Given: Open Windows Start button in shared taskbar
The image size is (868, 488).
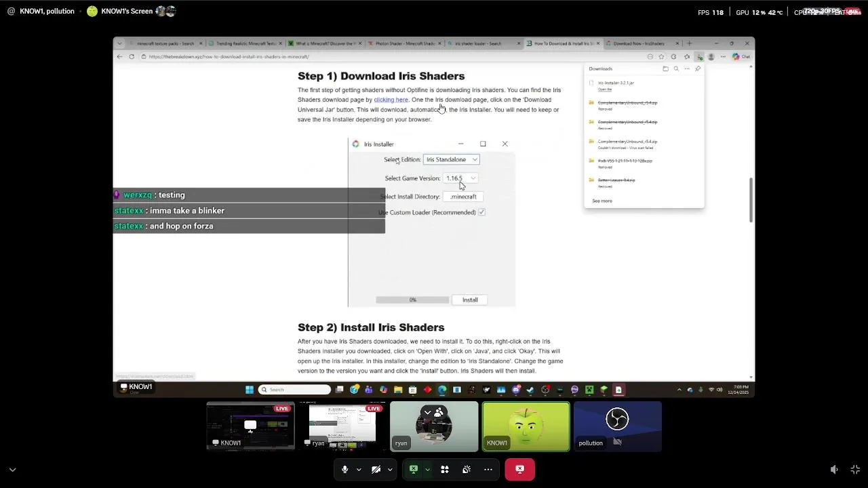Looking at the screenshot, I should coord(250,390).
